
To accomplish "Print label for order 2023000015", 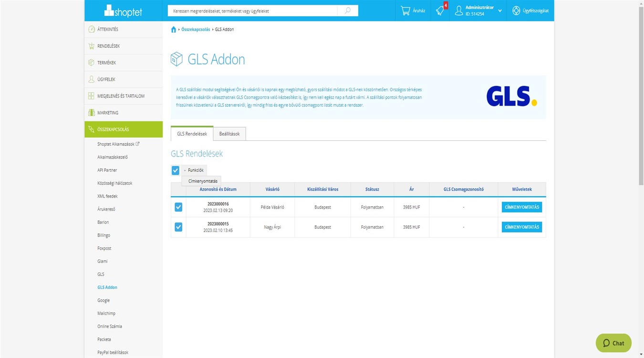I will coord(522,227).
